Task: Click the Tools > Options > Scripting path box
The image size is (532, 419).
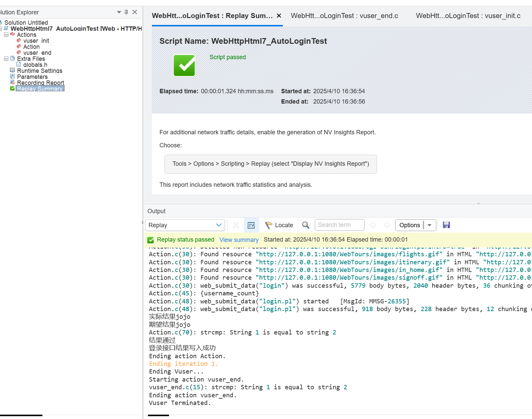Action: click(x=271, y=164)
